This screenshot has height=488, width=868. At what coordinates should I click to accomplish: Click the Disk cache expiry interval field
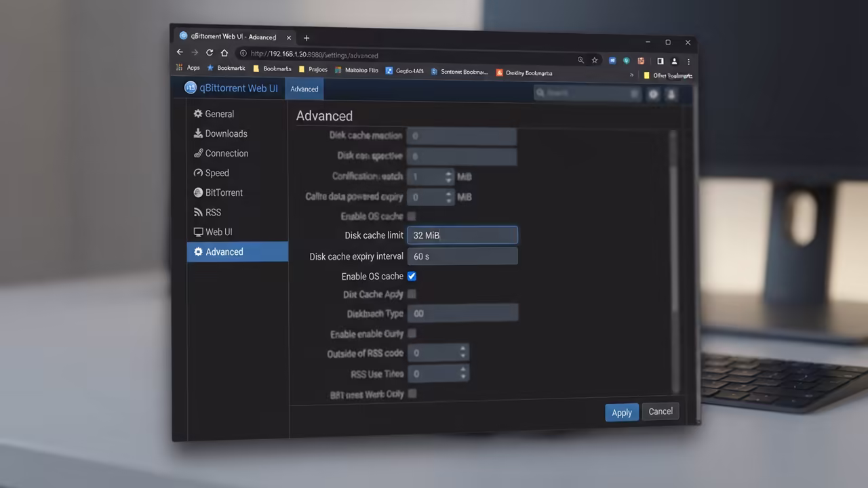(x=462, y=256)
